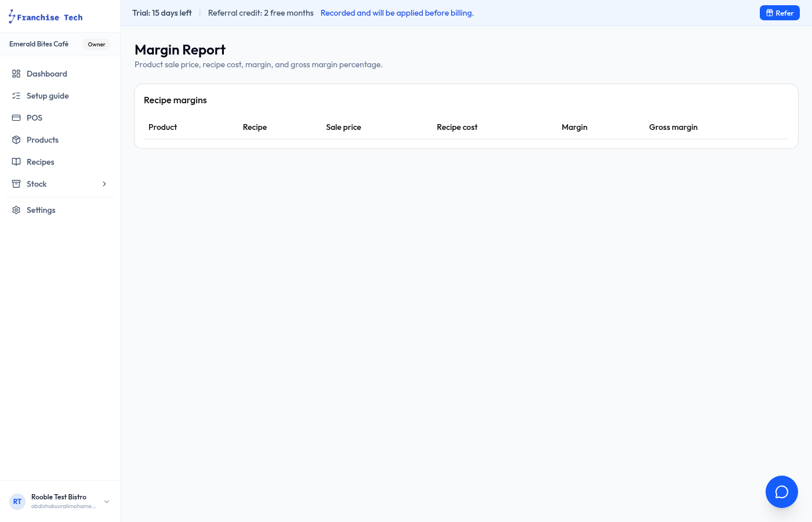
Task: Navigate to Products
Action: (60, 140)
